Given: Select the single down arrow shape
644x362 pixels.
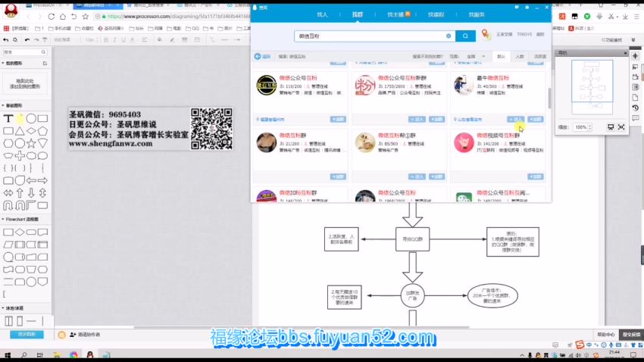Looking at the screenshot, I should [31, 193].
